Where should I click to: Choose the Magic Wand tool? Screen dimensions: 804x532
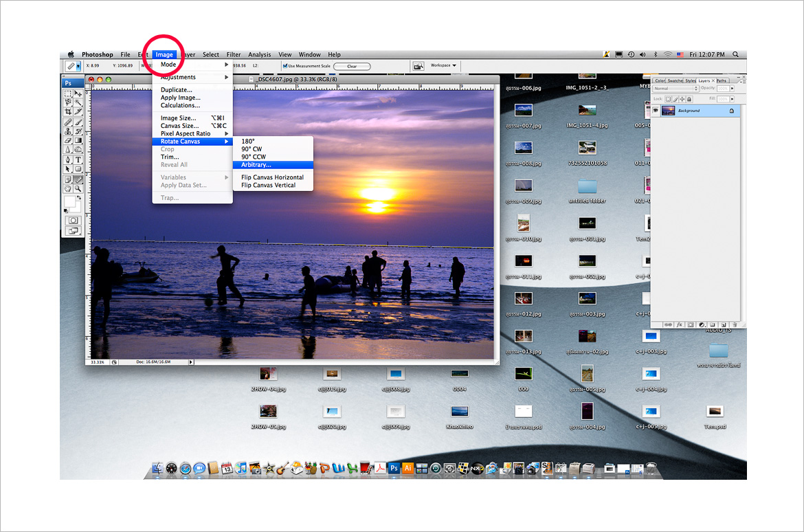coord(78,102)
